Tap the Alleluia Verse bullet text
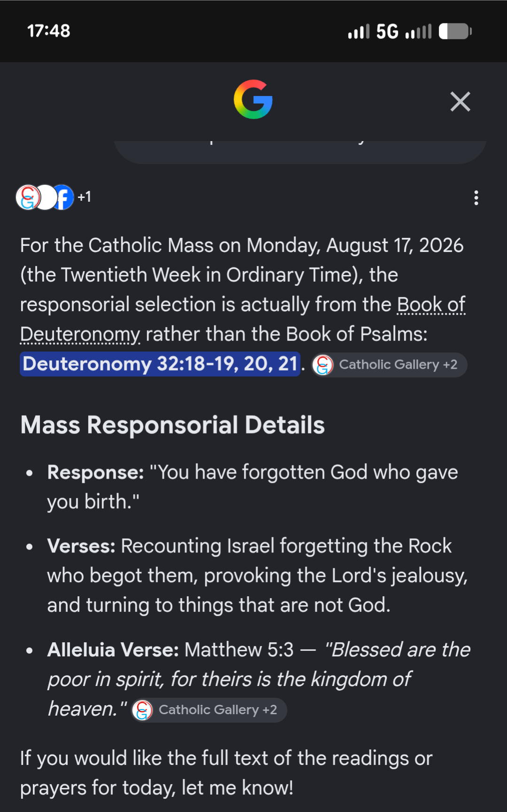 tap(258, 679)
